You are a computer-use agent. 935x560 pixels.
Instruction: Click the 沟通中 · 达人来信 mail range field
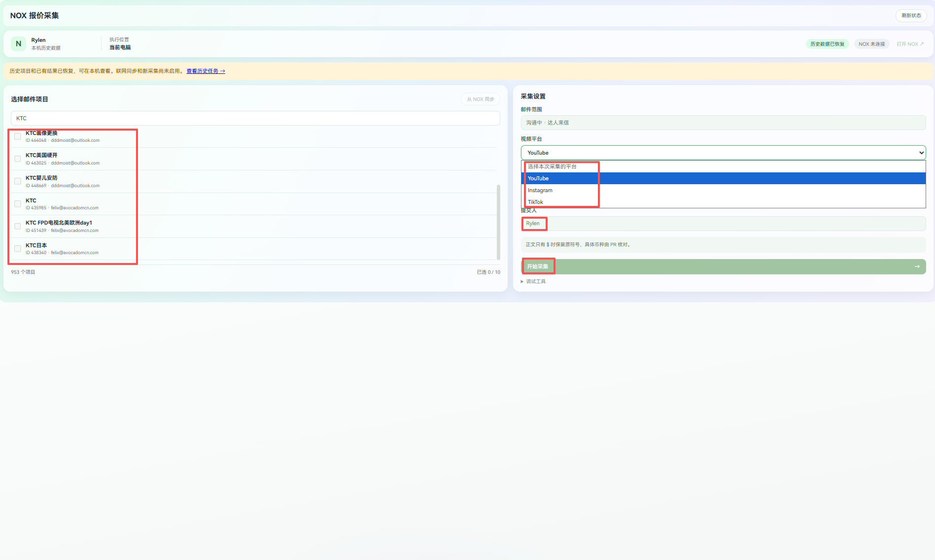pos(723,123)
